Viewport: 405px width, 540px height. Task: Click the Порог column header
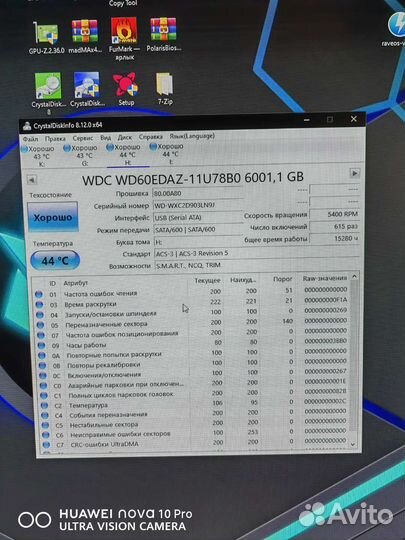click(282, 279)
